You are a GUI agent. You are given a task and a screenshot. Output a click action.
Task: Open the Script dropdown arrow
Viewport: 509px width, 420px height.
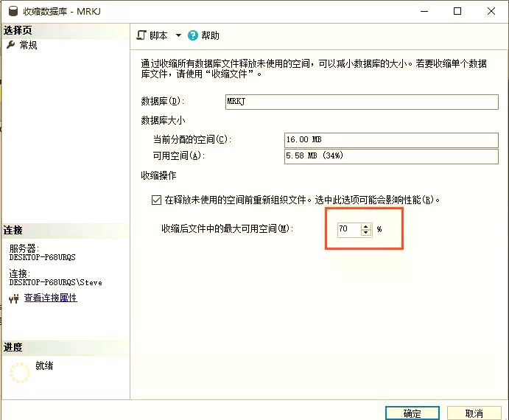point(178,35)
